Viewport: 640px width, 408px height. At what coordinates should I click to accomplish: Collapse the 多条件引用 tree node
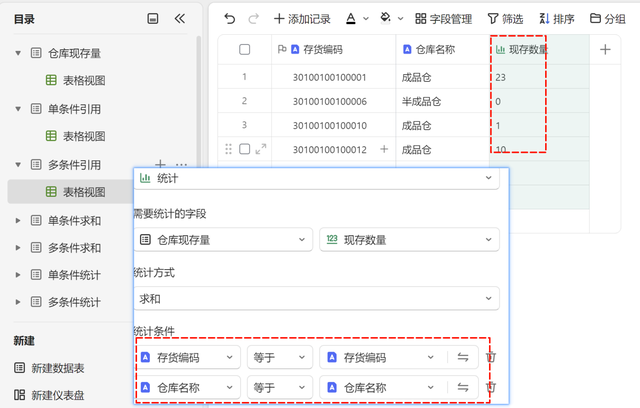(18, 165)
